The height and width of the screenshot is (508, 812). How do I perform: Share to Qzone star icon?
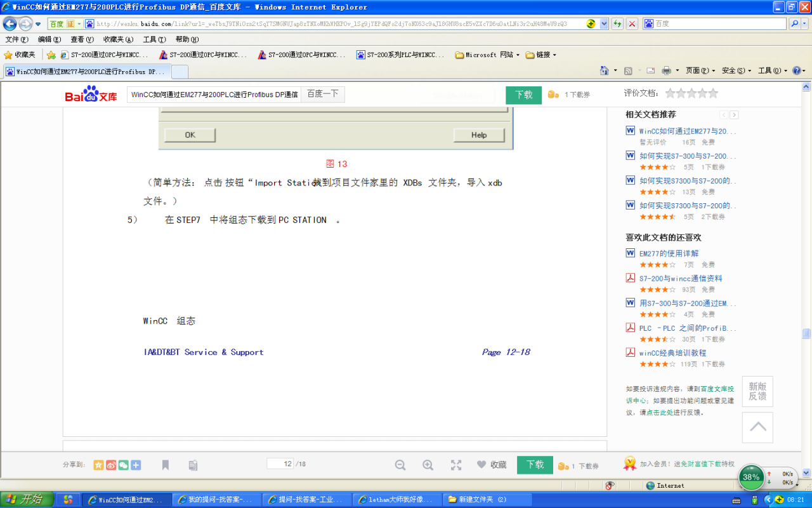(98, 465)
